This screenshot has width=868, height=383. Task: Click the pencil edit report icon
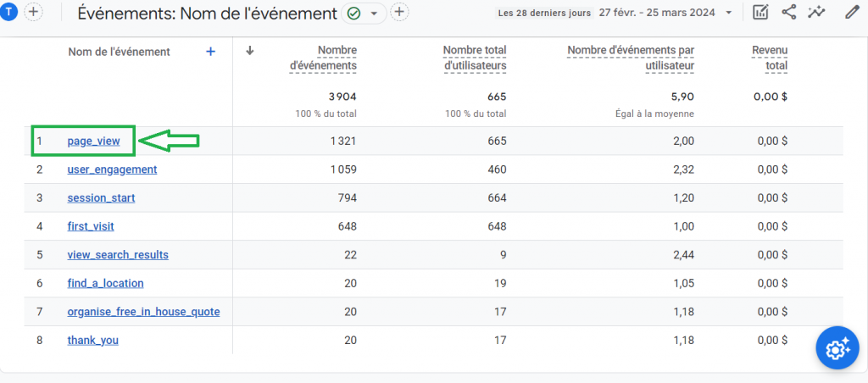[852, 12]
